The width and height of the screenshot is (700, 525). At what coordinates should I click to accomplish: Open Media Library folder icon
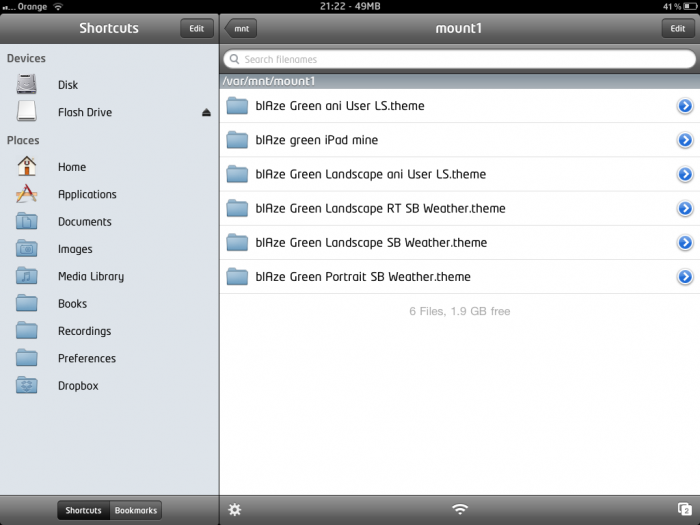point(26,276)
